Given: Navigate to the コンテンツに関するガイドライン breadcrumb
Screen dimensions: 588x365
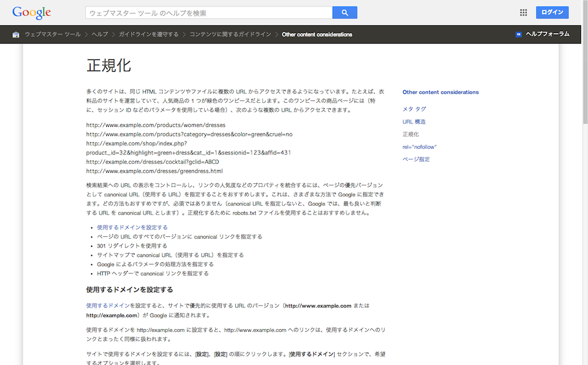Looking at the screenshot, I should point(230,35).
